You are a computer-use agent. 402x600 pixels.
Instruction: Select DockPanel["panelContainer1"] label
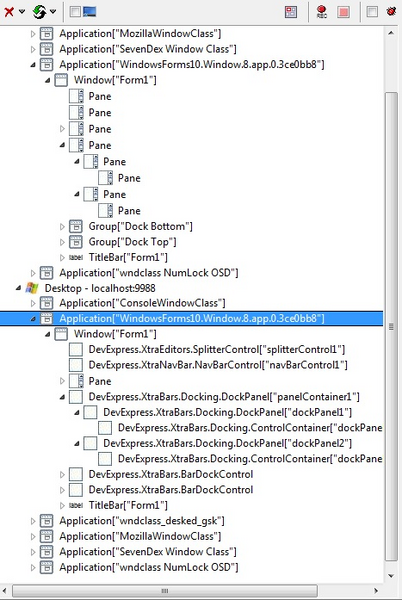click(224, 397)
